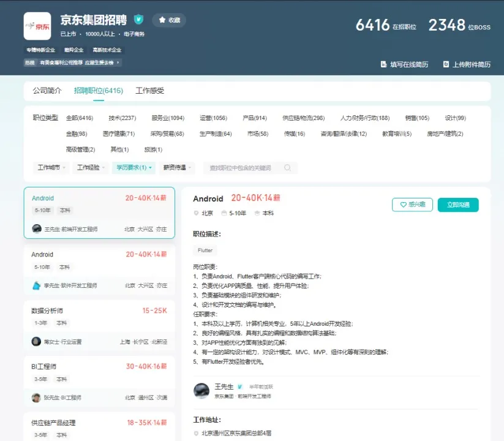The width and height of the screenshot is (504, 441).
Task: Click the 感兴趣 heart button
Action: pyautogui.click(x=412, y=205)
